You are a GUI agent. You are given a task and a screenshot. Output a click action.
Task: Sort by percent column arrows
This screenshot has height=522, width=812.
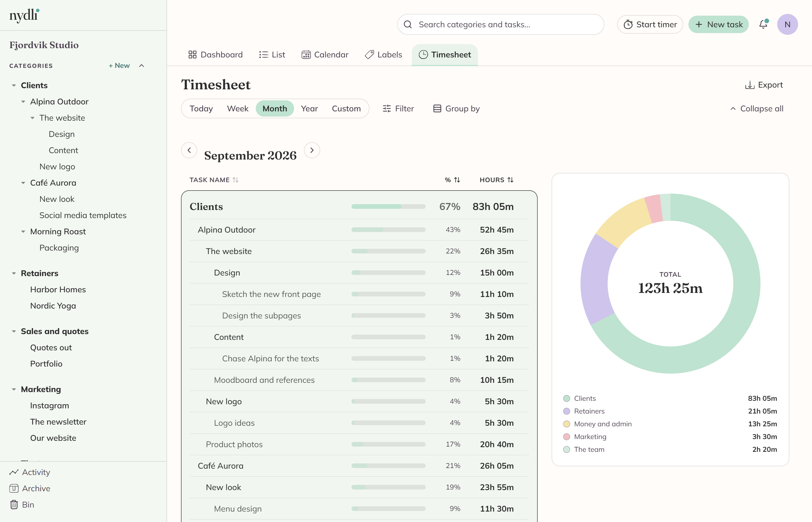(457, 180)
